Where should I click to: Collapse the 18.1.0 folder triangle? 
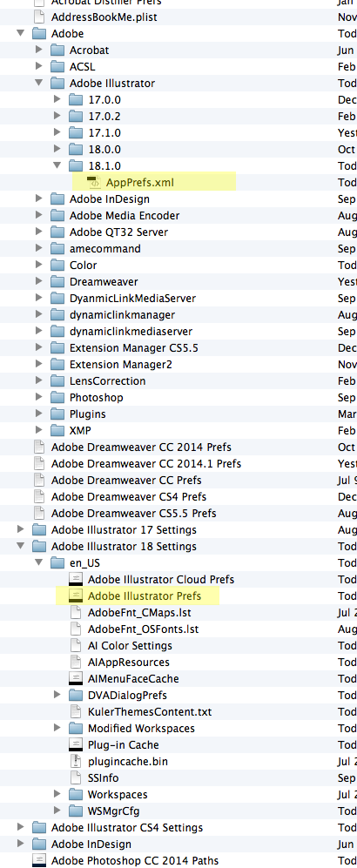click(x=57, y=165)
